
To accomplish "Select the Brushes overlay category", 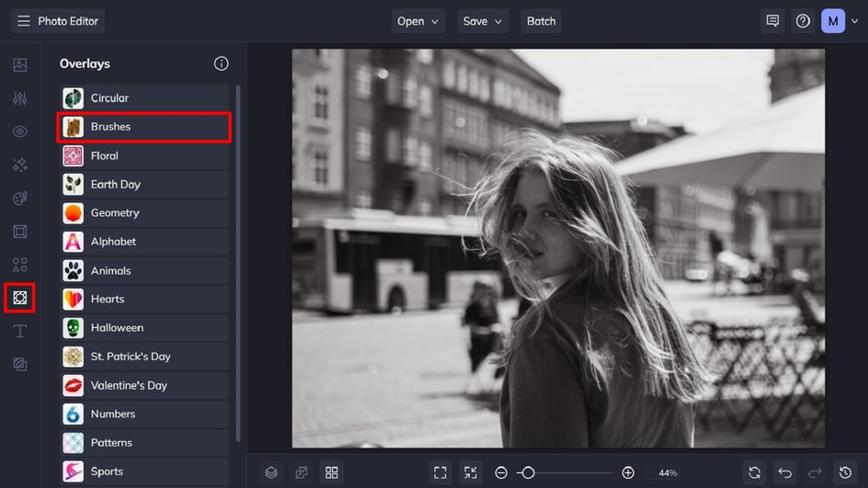I will tap(144, 127).
